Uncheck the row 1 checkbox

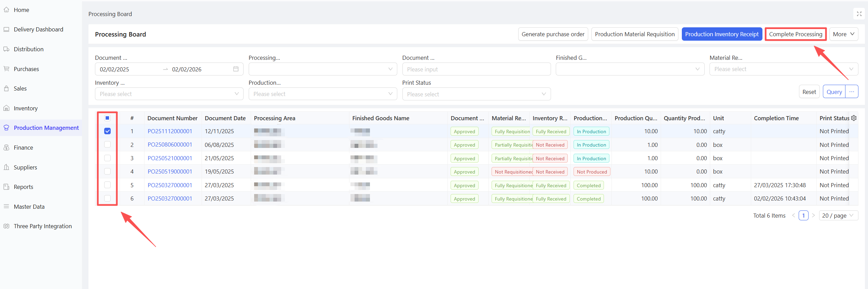[x=107, y=131]
